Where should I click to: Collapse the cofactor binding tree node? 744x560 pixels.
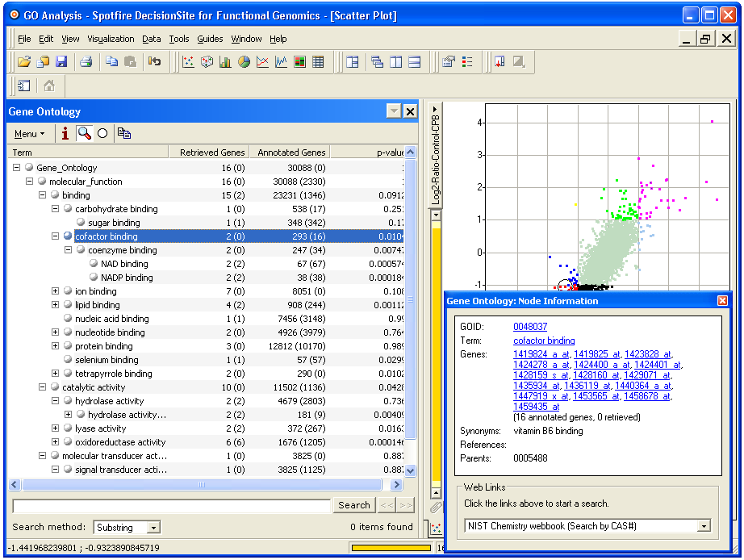pyautogui.click(x=56, y=236)
